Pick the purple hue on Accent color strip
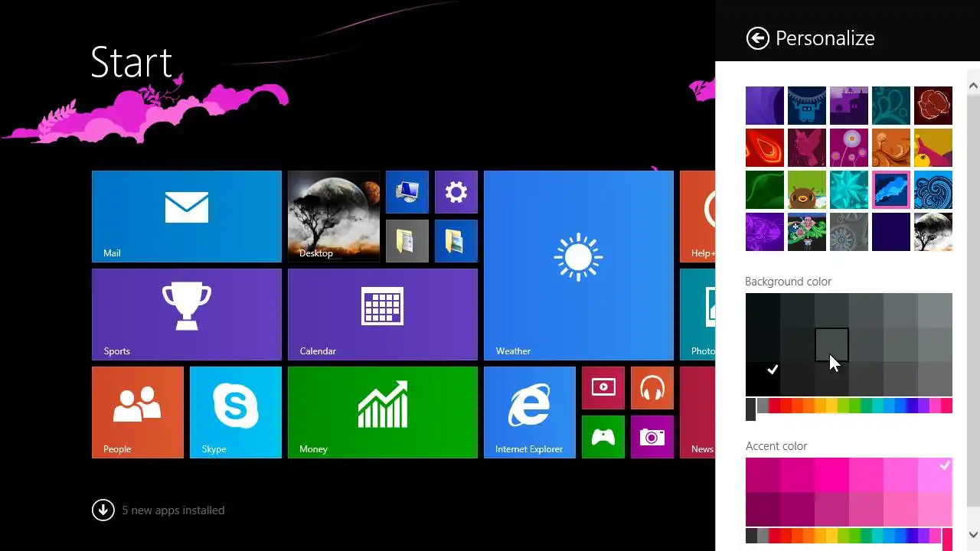 coord(923,536)
